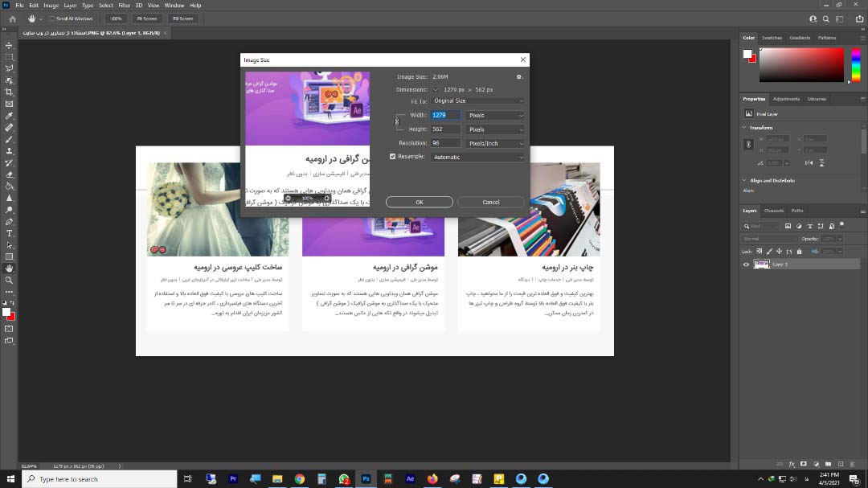868x488 pixels.
Task: Toggle the Resample checkbox
Action: 392,157
